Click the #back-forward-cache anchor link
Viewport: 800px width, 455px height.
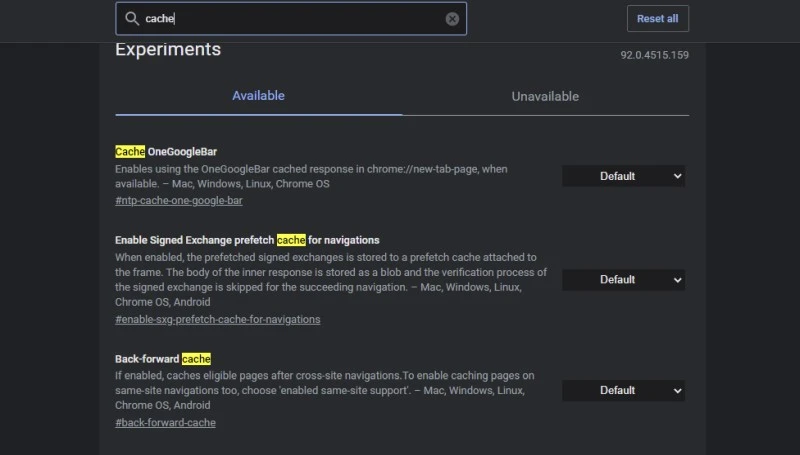(x=165, y=423)
